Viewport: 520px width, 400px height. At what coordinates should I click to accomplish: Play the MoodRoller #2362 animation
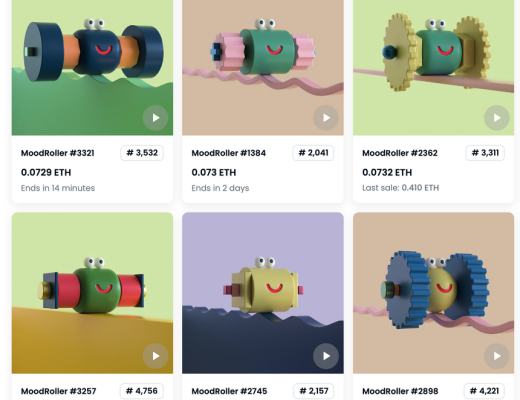point(497,118)
